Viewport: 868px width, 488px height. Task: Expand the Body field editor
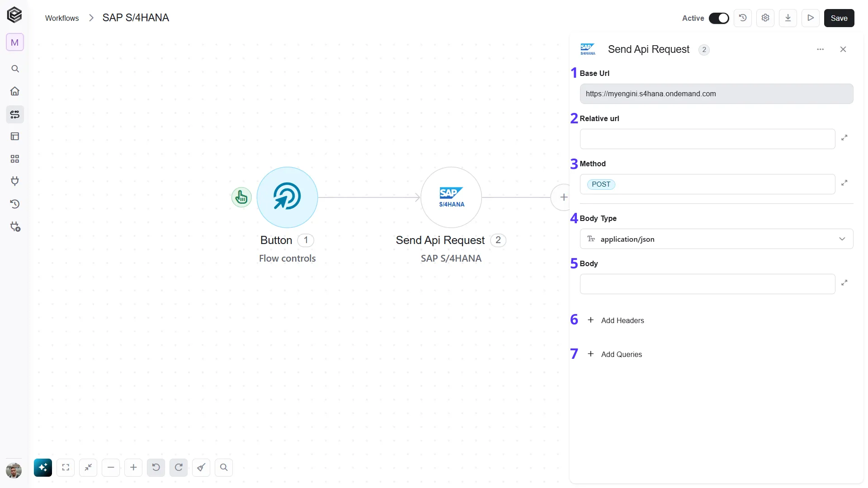tap(844, 283)
